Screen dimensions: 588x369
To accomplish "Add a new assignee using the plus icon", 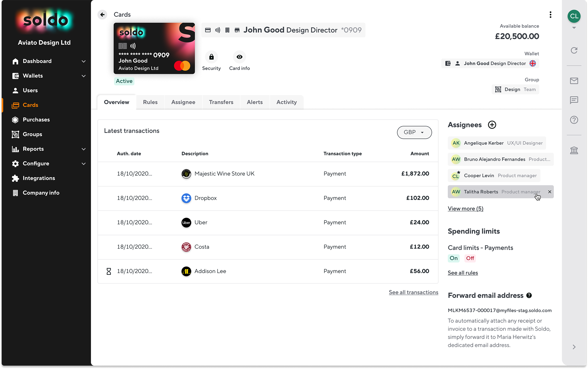I will (x=492, y=124).
